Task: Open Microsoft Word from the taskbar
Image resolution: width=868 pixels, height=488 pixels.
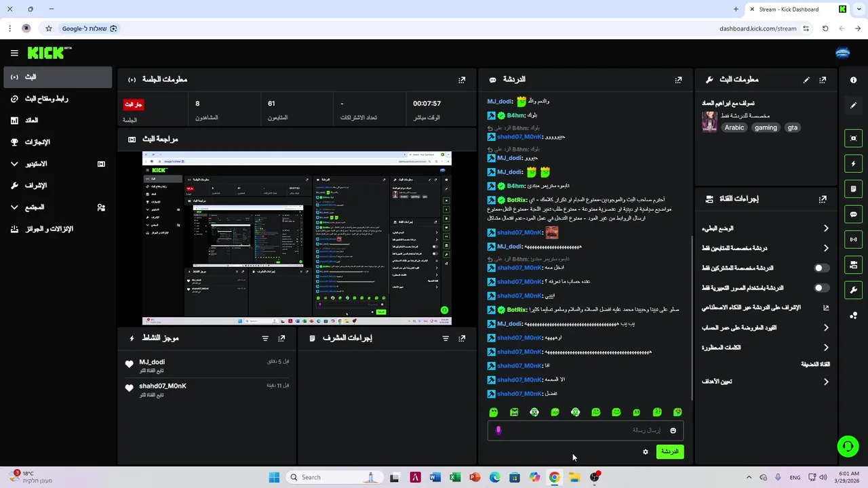Action: pos(435,477)
